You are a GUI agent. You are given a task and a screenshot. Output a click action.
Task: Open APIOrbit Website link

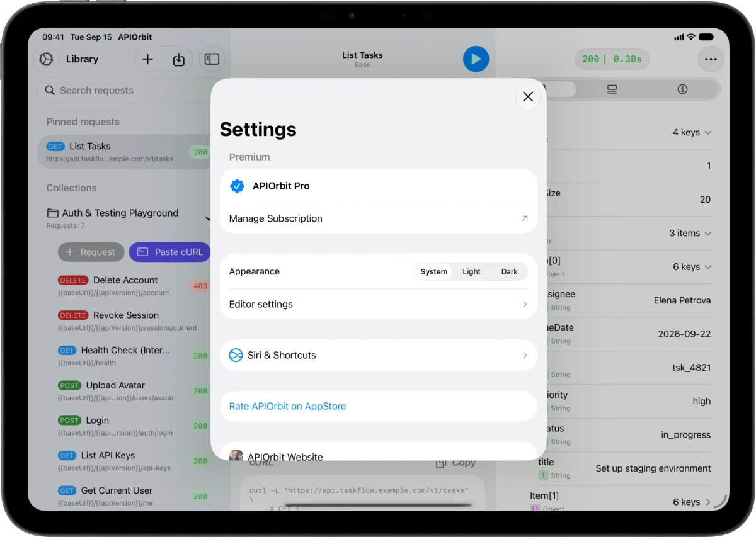pyautogui.click(x=379, y=451)
